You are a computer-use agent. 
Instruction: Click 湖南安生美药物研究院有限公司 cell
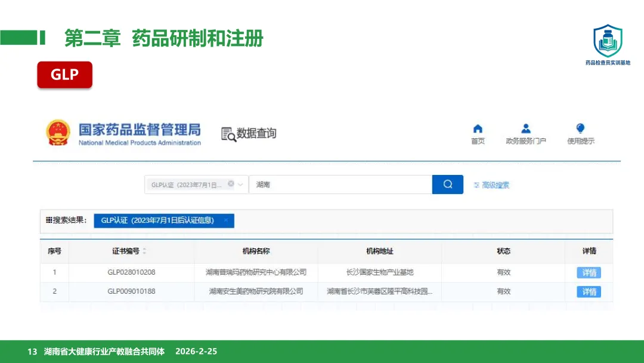256,291
